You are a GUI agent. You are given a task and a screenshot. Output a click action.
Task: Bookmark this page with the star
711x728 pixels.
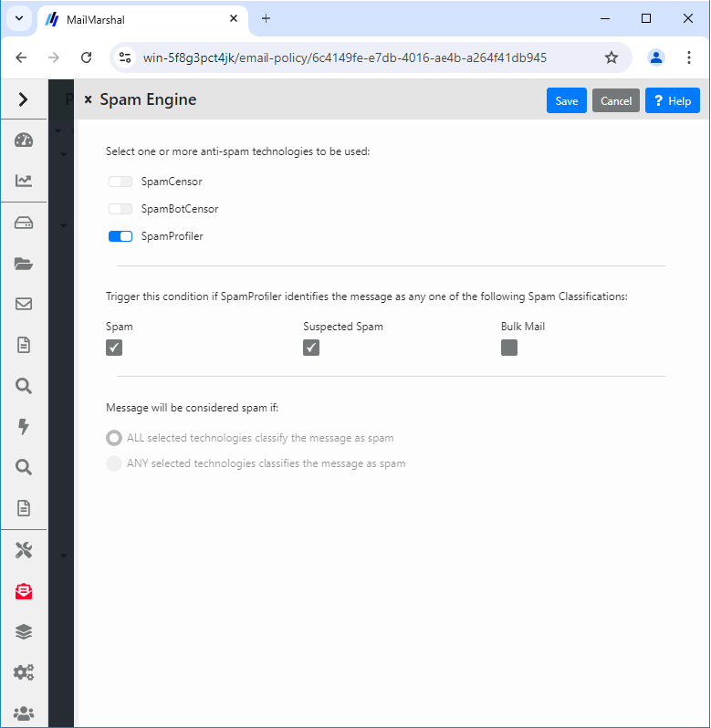click(x=612, y=57)
